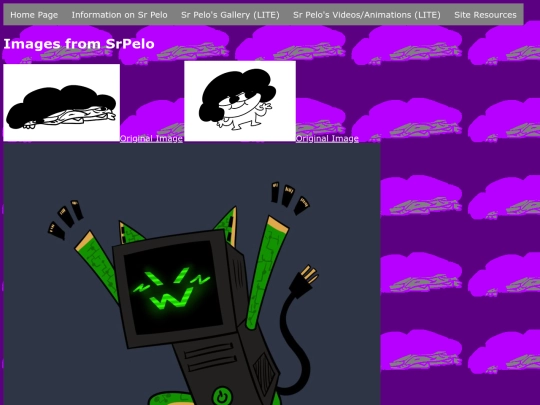This screenshot has height=405, width=540.
Task: Click the 'Images from SrPelo' heading
Action: point(79,44)
